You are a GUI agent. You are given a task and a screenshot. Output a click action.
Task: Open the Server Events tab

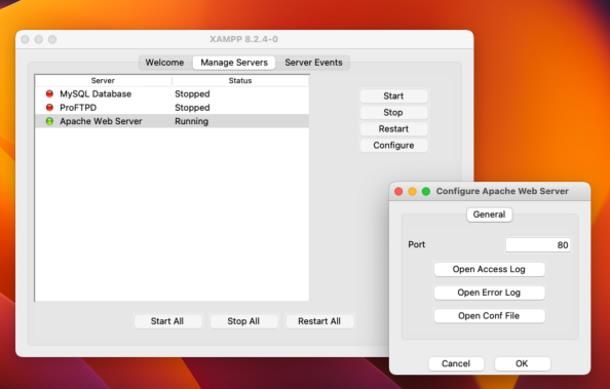click(314, 63)
